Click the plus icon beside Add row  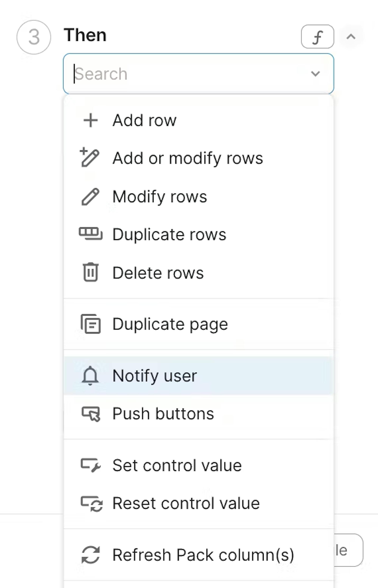click(x=91, y=120)
